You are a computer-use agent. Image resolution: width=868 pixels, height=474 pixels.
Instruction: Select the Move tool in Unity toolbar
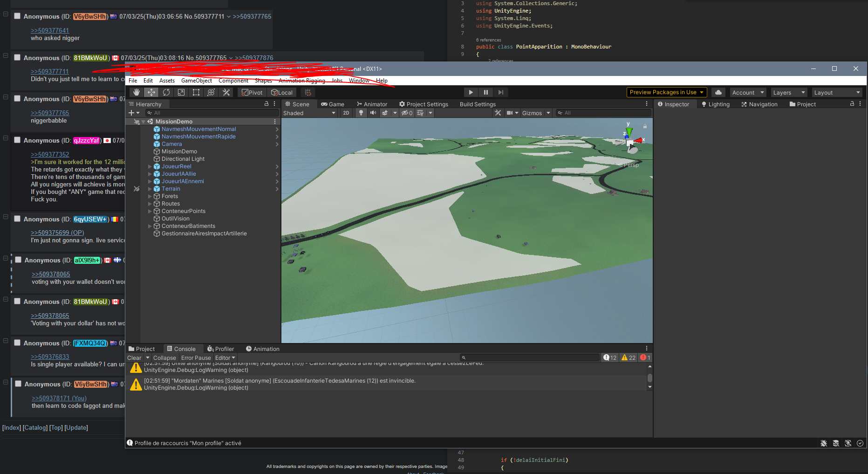pyautogui.click(x=151, y=92)
